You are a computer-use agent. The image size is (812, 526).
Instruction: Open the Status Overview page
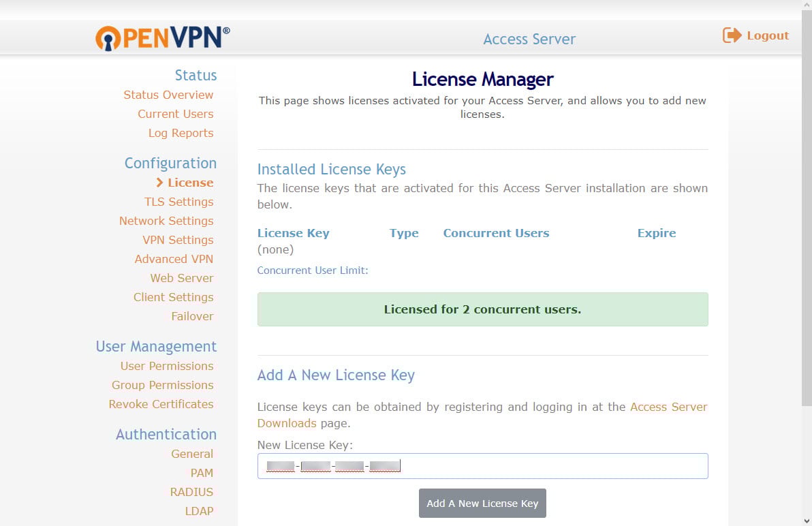click(x=168, y=95)
